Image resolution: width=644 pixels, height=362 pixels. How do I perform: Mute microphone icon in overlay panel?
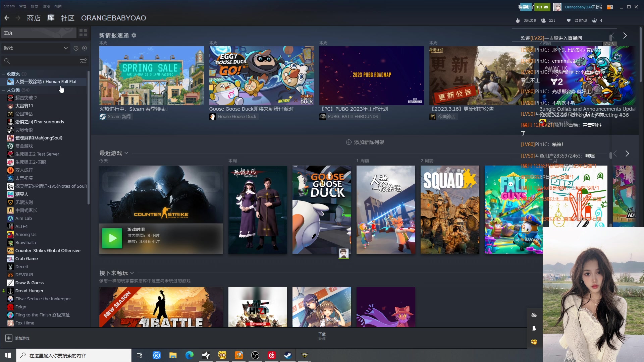[x=534, y=328]
